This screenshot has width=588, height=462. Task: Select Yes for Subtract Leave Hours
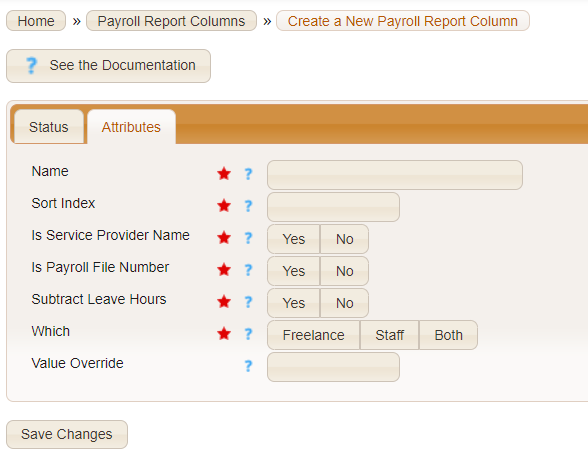coord(294,303)
